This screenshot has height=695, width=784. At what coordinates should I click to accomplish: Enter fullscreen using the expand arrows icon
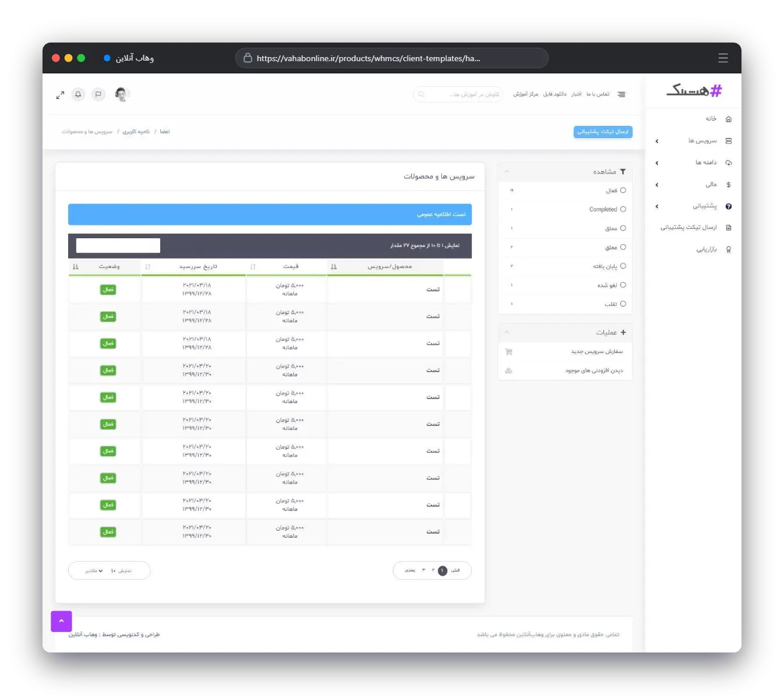pos(60,95)
